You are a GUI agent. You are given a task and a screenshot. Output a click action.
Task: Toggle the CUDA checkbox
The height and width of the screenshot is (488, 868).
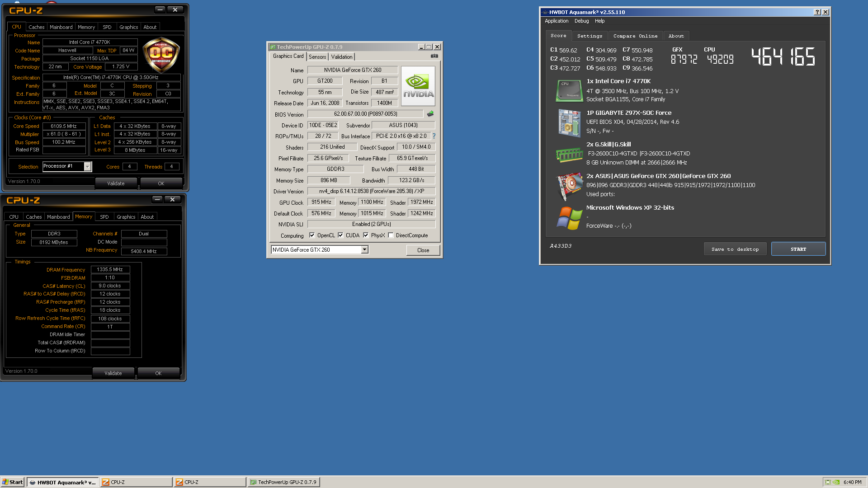340,235
